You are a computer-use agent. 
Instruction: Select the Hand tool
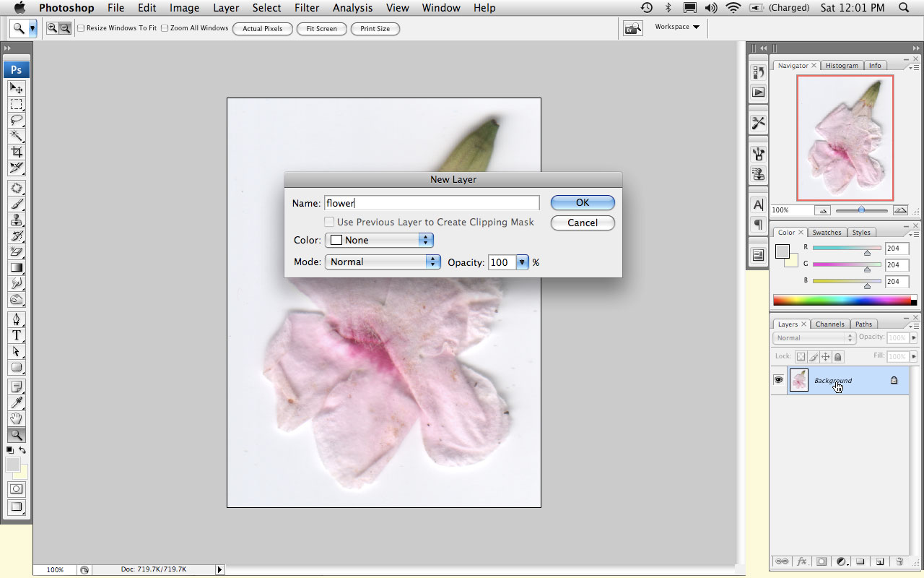(16, 419)
